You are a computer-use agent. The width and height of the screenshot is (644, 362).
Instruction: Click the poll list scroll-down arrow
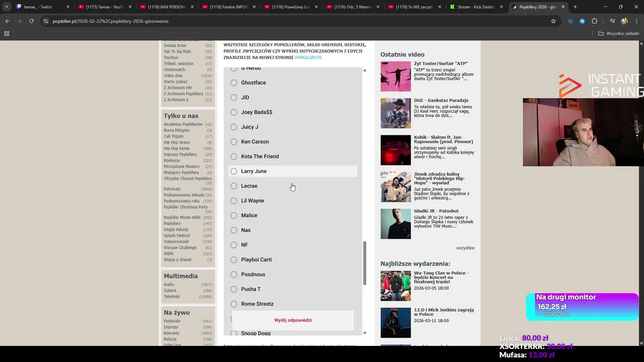pos(365,333)
